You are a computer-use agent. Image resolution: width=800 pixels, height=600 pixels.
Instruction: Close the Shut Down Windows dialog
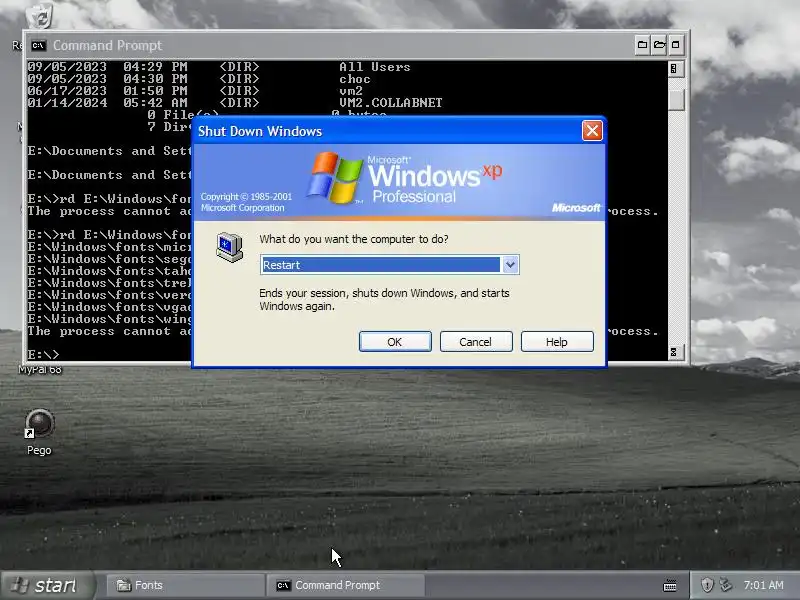[592, 131]
